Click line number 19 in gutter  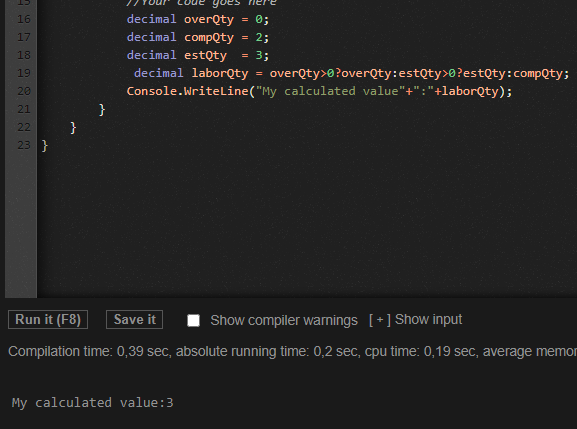(24, 73)
